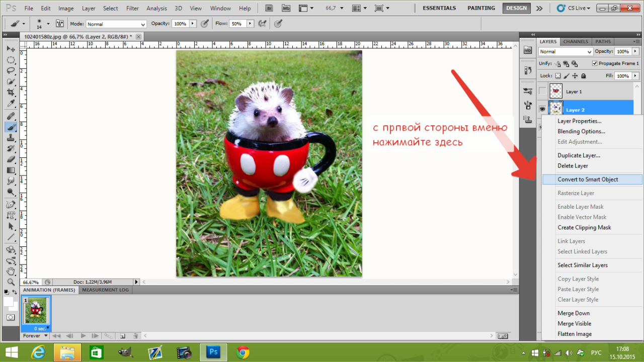Pick the Crop tool
This screenshot has width=644, height=362.
coord(11,93)
